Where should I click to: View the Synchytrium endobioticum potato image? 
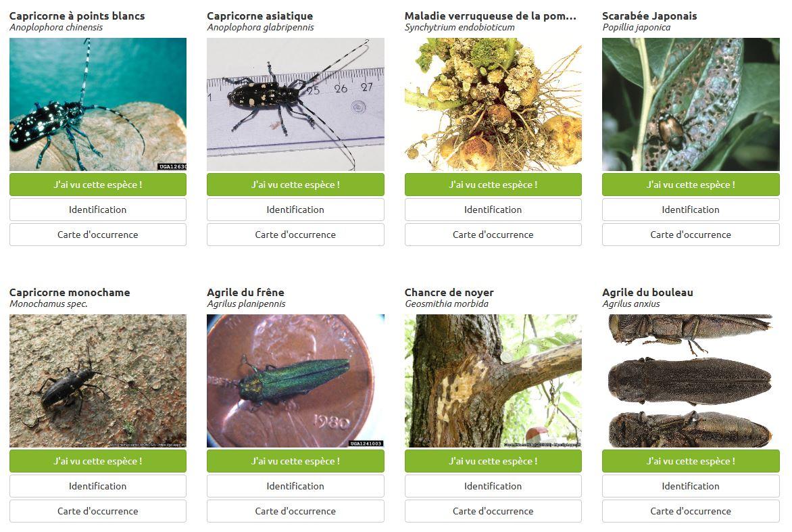click(493, 104)
